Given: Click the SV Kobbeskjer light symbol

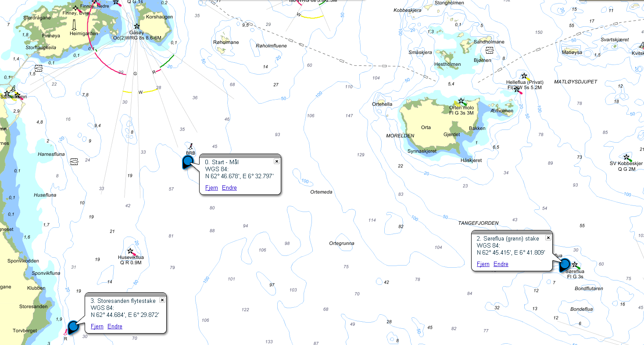Looking at the screenshot, I should 626,157.
